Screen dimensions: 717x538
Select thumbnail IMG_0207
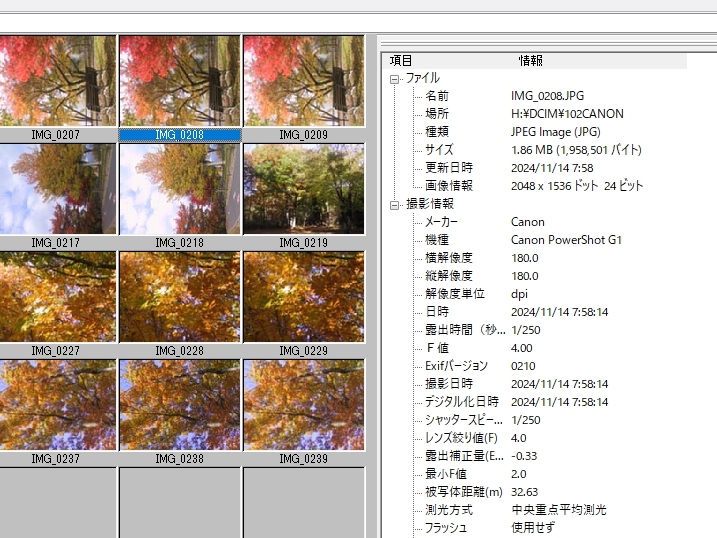coord(57,80)
